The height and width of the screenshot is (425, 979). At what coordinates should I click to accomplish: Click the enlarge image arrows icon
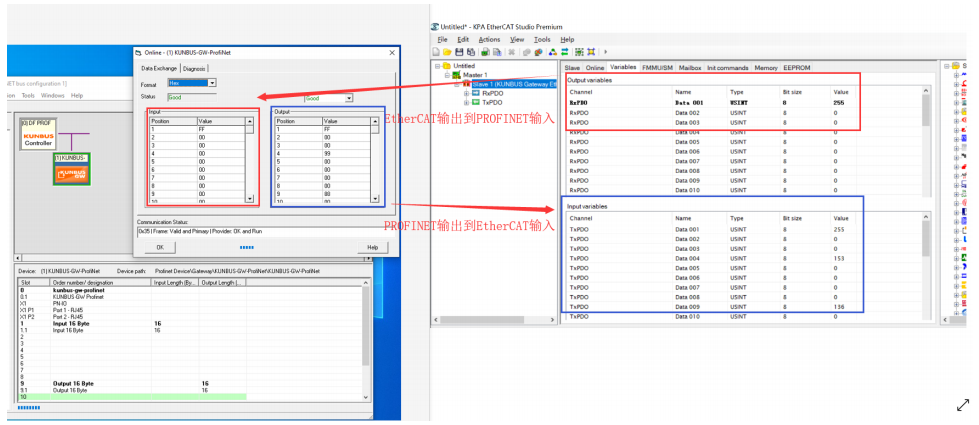tap(963, 405)
